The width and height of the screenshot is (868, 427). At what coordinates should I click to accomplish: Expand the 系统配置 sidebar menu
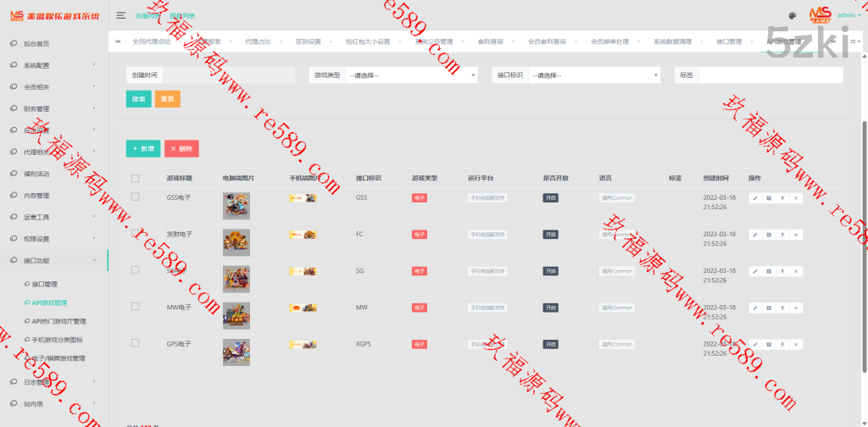coord(53,65)
